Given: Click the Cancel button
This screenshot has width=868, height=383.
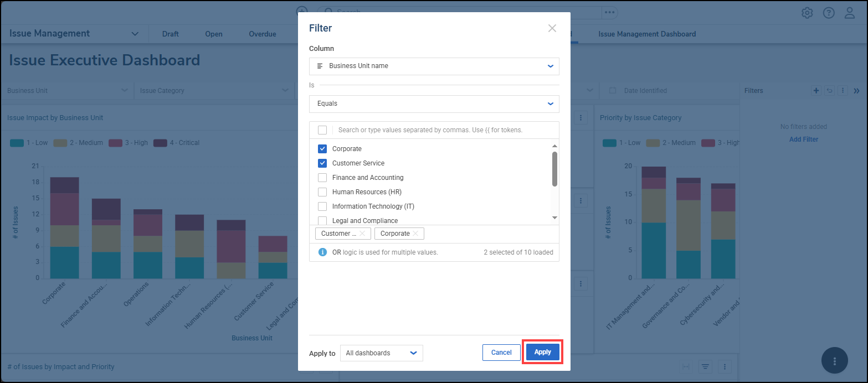Looking at the screenshot, I should (501, 353).
